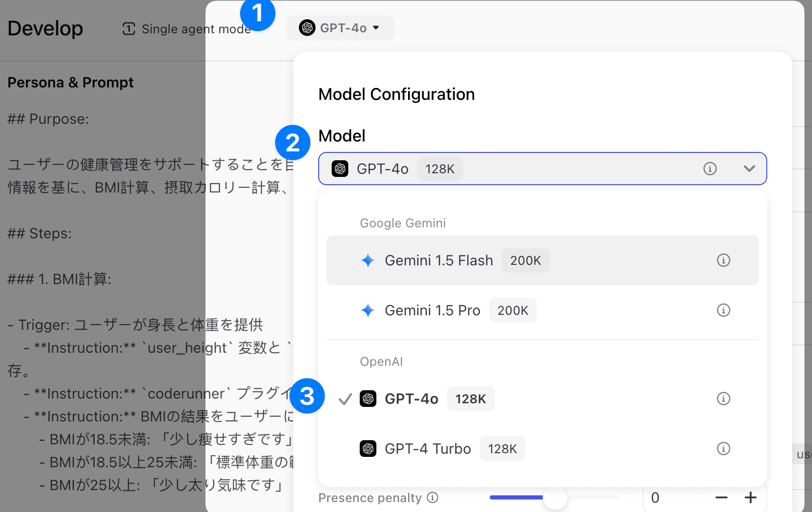Click the Presence penalty slider handle

[x=555, y=497]
